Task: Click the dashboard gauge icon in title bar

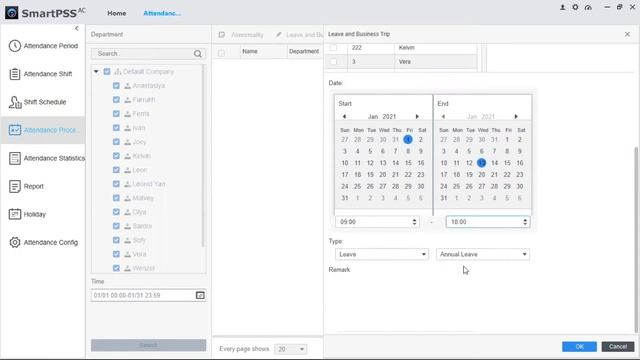Action: click(588, 7)
